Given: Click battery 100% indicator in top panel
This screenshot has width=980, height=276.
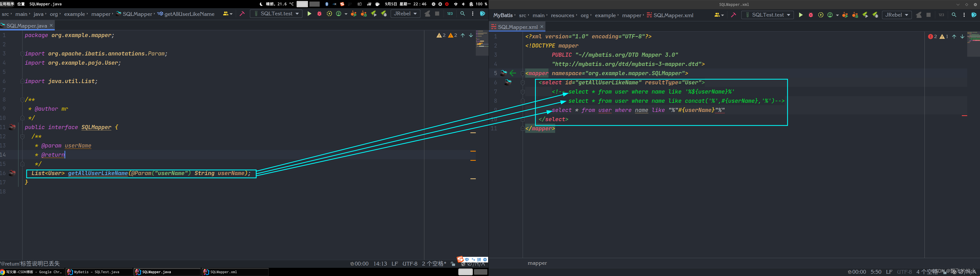Looking at the screenshot, I should pyautogui.click(x=478, y=4).
